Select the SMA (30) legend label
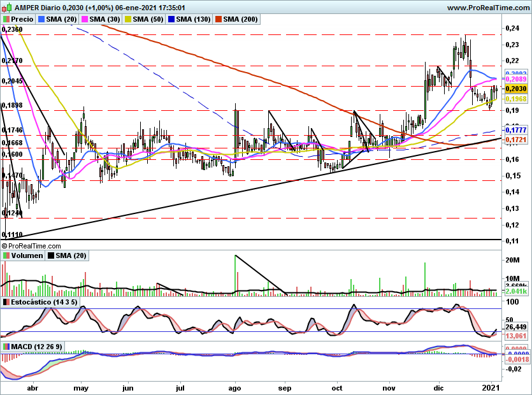 pyautogui.click(x=105, y=20)
